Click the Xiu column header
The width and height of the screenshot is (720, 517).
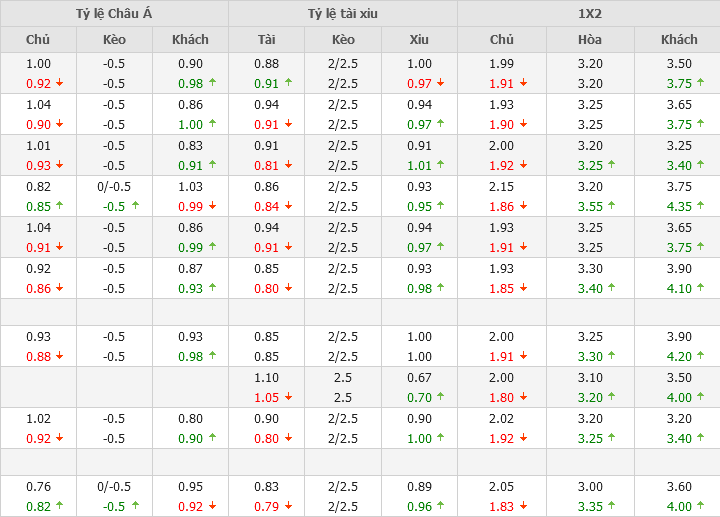419,40
